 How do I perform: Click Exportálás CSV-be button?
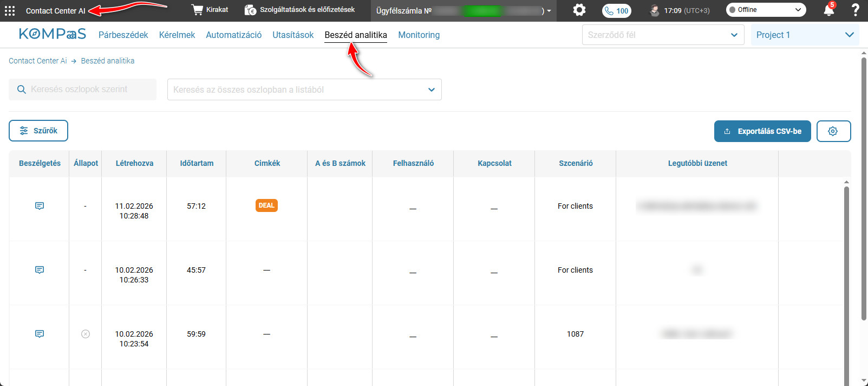(762, 131)
